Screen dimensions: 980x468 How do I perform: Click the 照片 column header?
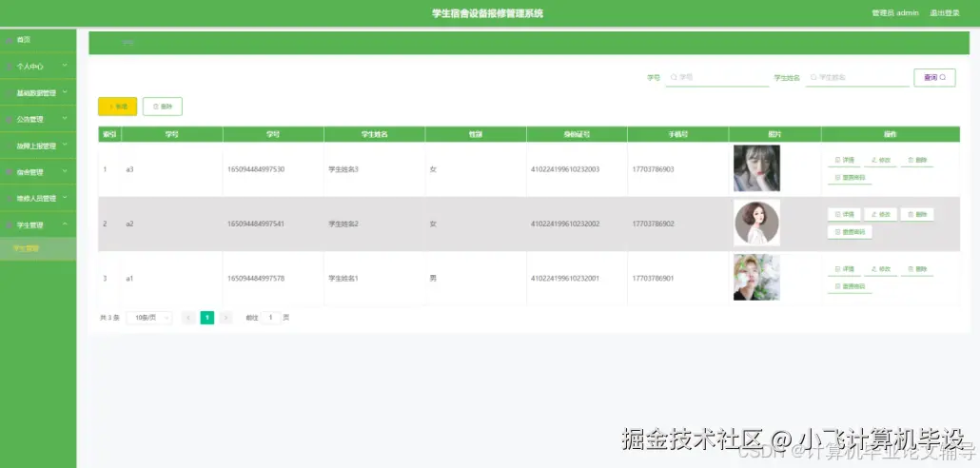775,134
